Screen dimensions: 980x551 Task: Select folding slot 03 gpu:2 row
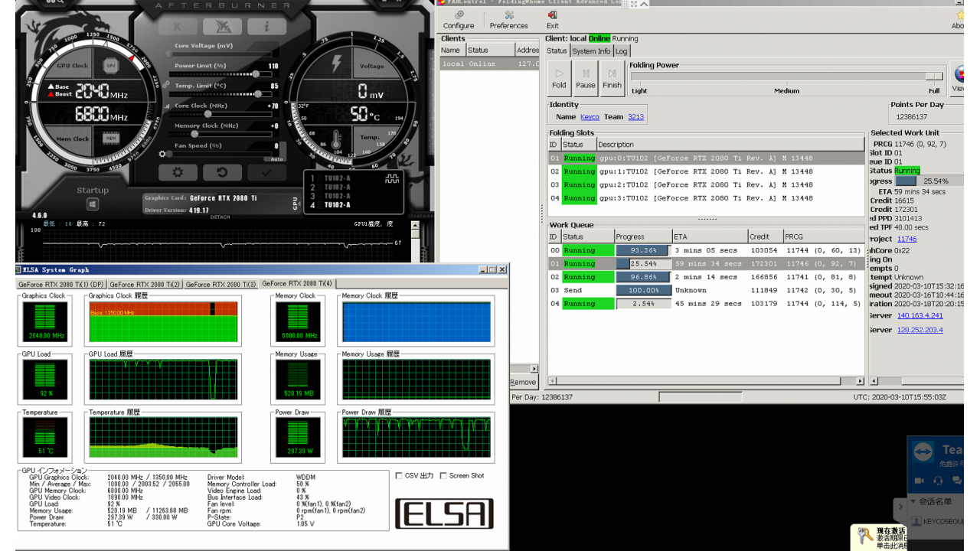706,184
